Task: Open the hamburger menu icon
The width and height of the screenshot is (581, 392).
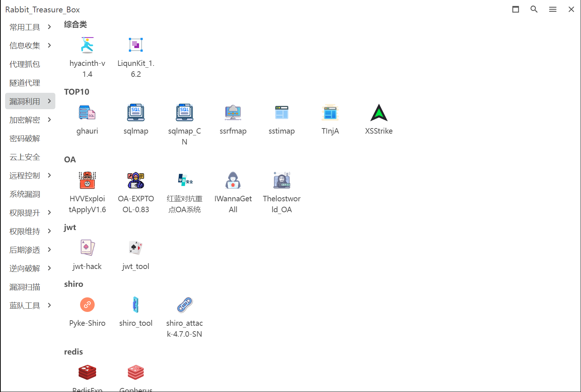Action: [x=553, y=9]
